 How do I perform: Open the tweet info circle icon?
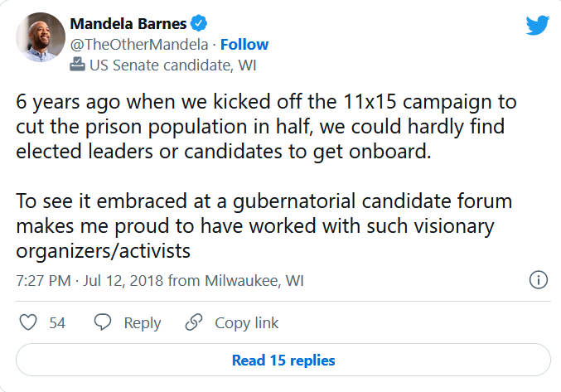point(538,280)
